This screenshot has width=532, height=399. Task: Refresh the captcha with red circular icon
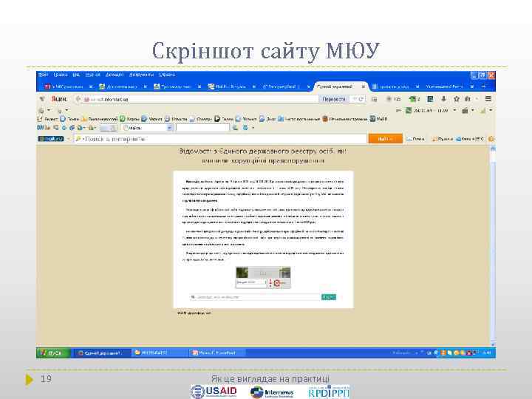click(x=277, y=283)
